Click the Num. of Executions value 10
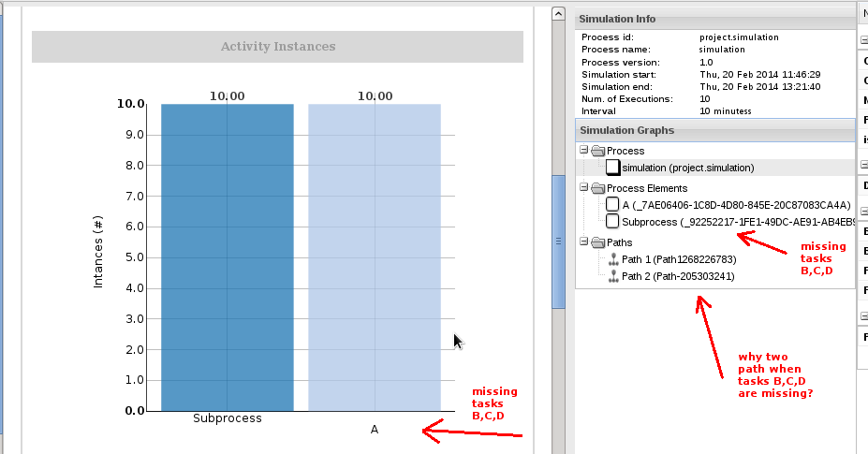The image size is (868, 454). point(705,99)
